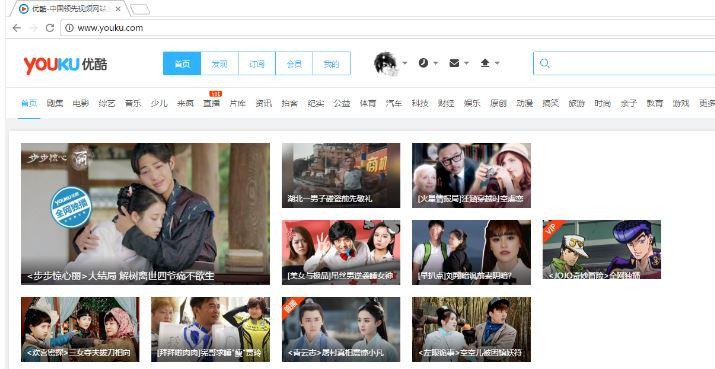
Task: Open 拍客 channel in navigation bar
Action: tap(290, 104)
